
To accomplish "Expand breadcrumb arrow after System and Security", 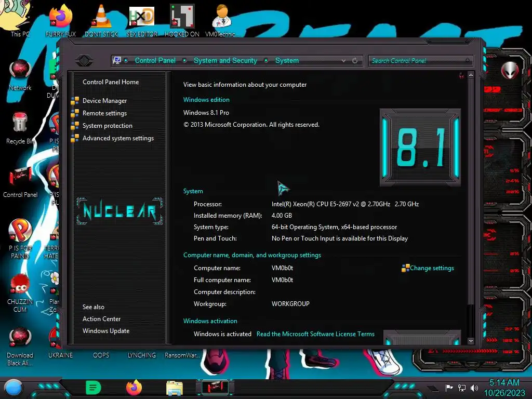I will tap(267, 60).
